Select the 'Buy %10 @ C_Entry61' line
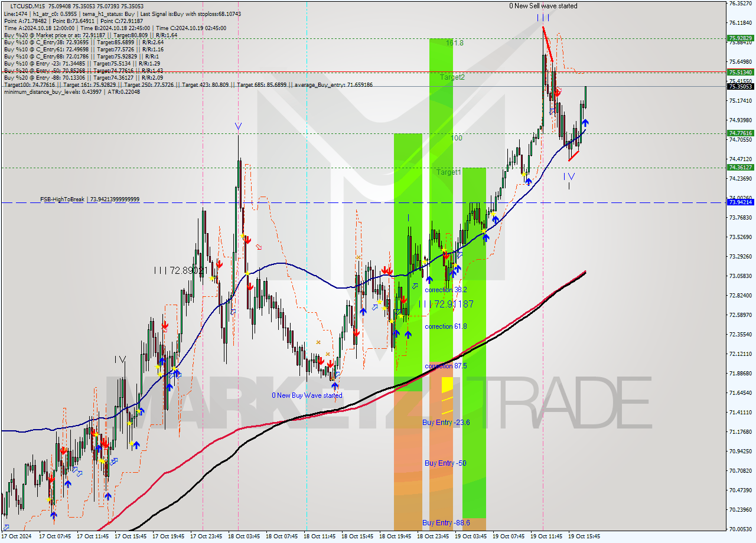Image resolution: width=756 pixels, height=543 pixels. click(83, 49)
